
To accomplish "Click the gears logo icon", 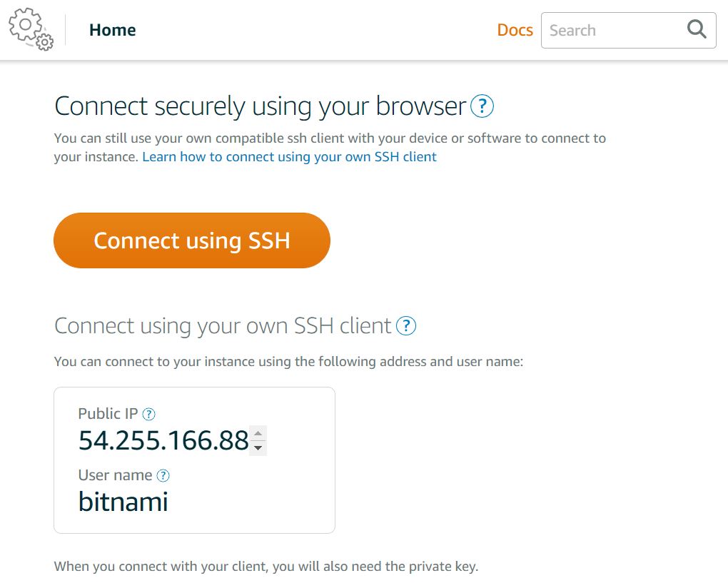I will (x=31, y=29).
